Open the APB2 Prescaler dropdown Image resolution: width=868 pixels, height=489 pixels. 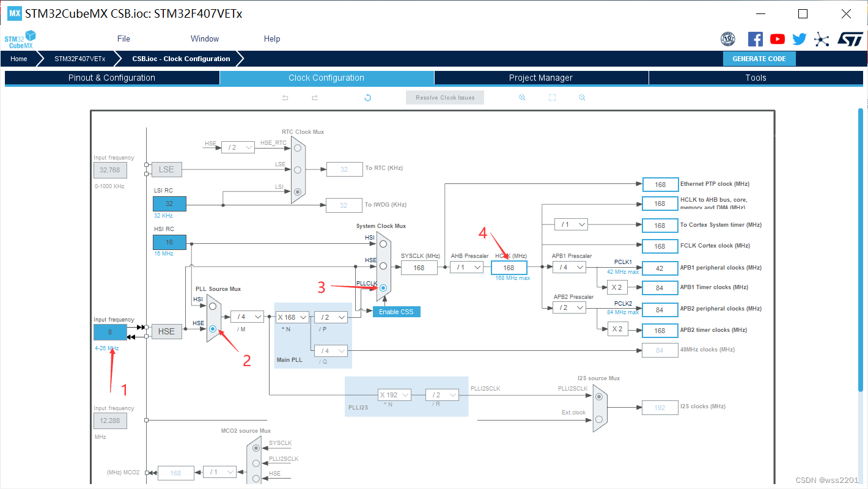(x=569, y=307)
